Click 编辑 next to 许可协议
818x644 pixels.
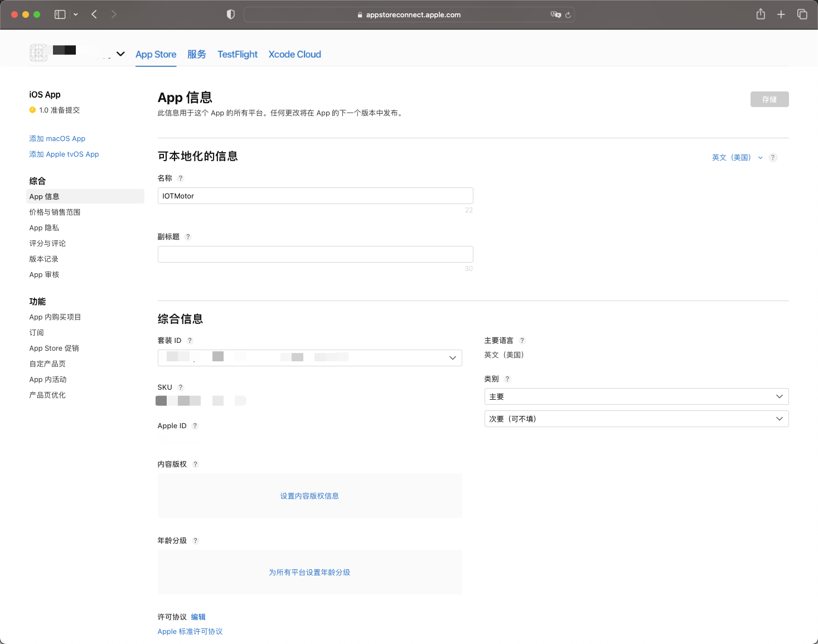pos(199,617)
